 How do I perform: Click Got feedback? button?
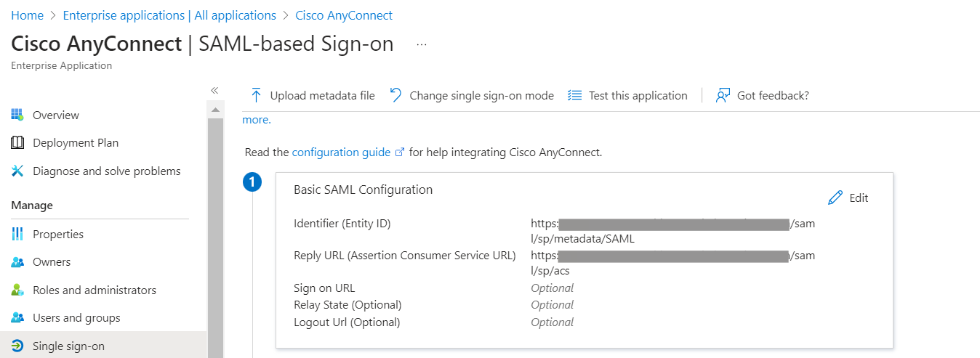[x=763, y=95]
